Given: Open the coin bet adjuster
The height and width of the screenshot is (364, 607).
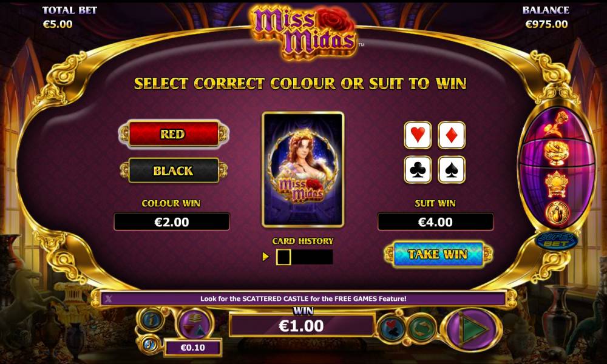Looking at the screenshot, I should point(194,323).
